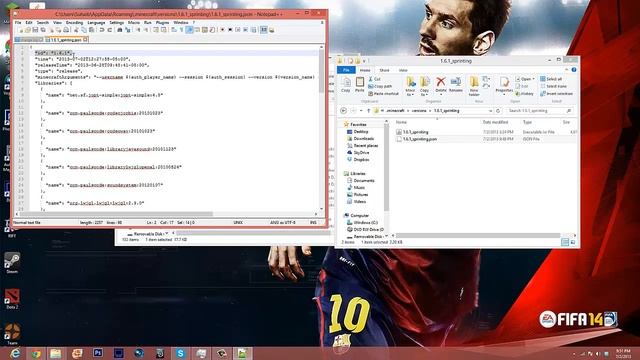640x360 pixels.
Task: Toggle the highlighted indent guide toolbar button
Action: [189, 30]
